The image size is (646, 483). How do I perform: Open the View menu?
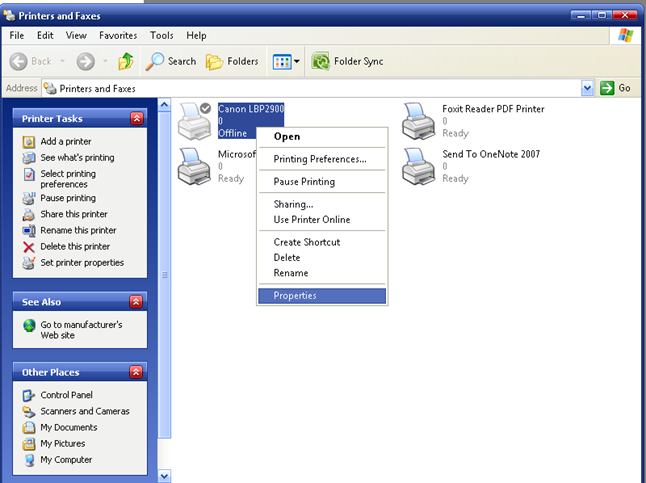(76, 35)
